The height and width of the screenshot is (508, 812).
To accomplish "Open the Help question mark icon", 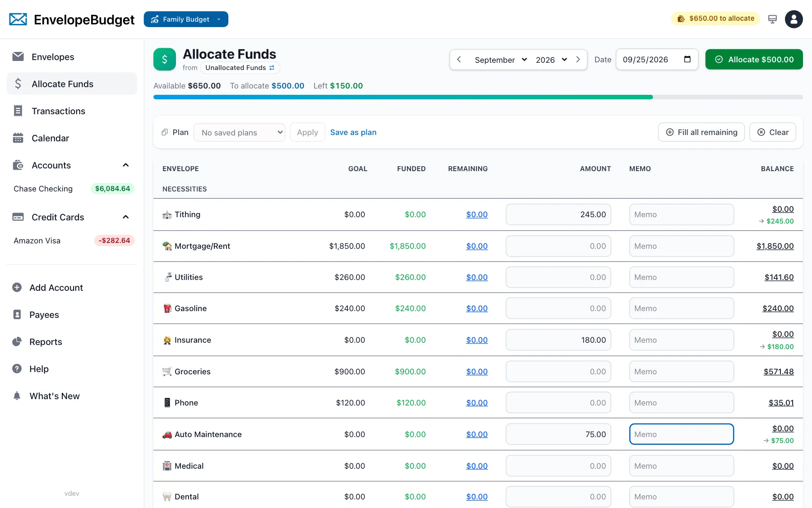I will (17, 369).
